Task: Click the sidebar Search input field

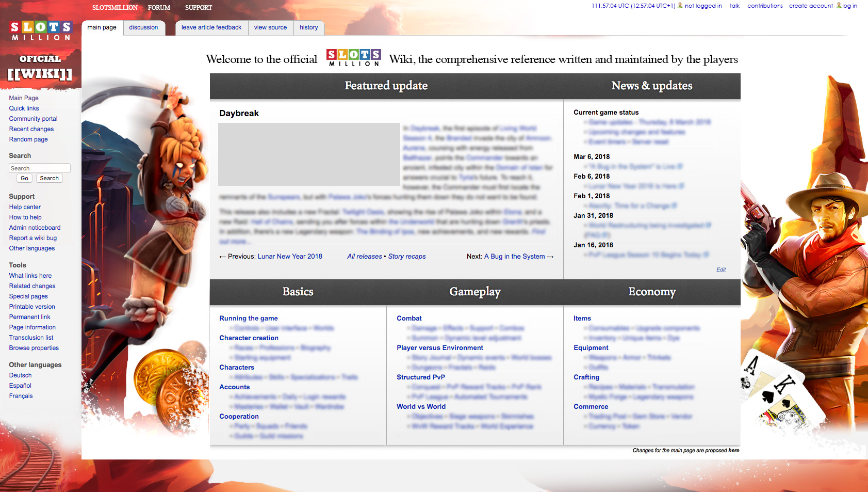Action: (40, 168)
